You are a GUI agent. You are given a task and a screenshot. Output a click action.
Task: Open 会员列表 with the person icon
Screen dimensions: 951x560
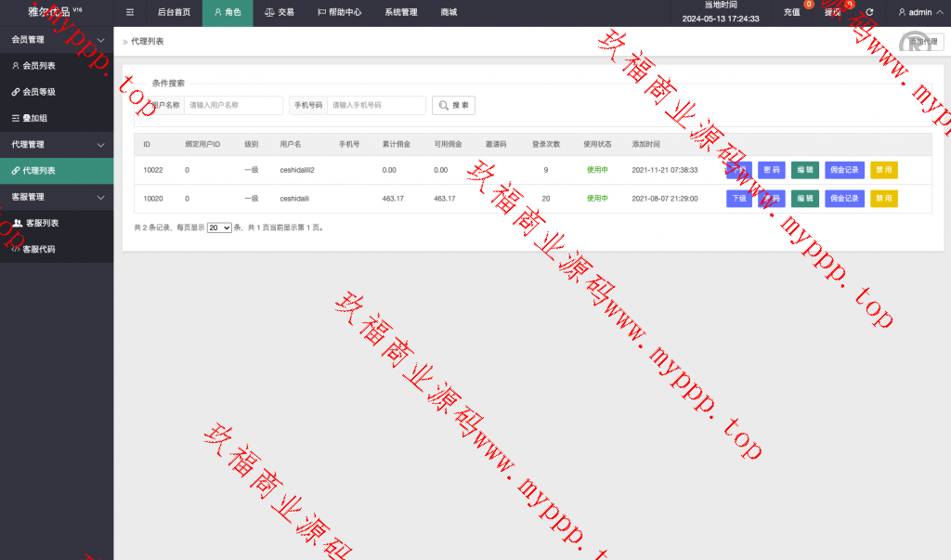pos(33,66)
